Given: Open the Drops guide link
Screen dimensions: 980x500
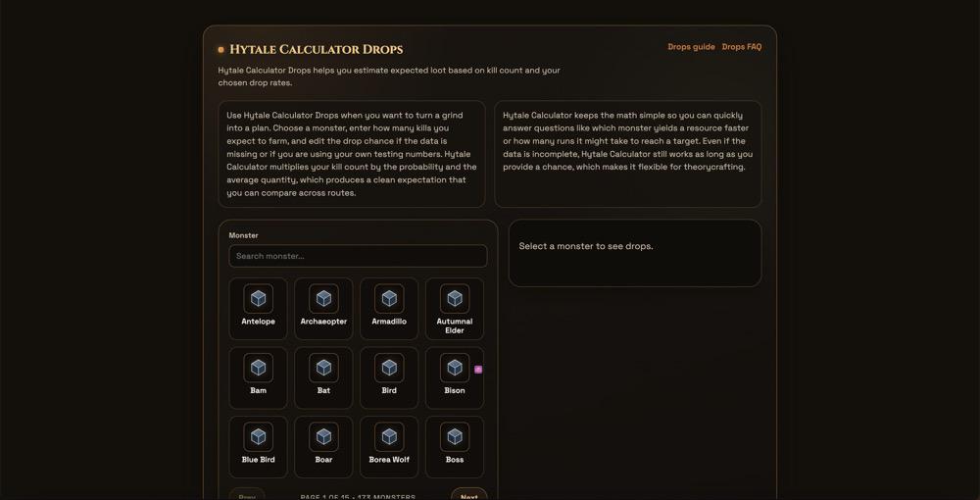Looking at the screenshot, I should pyautogui.click(x=691, y=47).
